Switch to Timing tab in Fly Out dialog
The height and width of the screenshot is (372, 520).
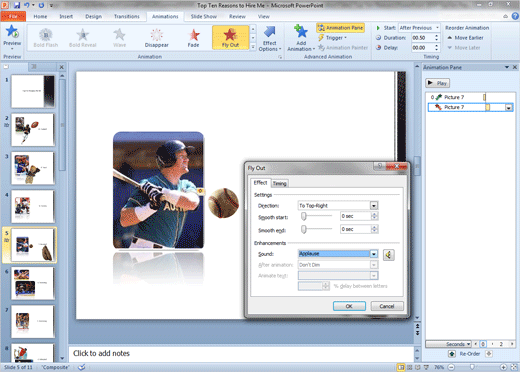(279, 183)
